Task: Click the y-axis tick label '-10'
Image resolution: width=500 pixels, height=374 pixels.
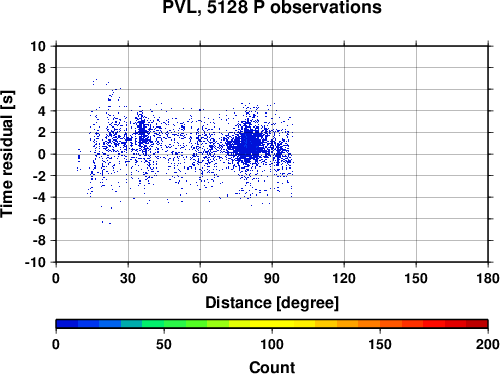Action: (x=35, y=262)
